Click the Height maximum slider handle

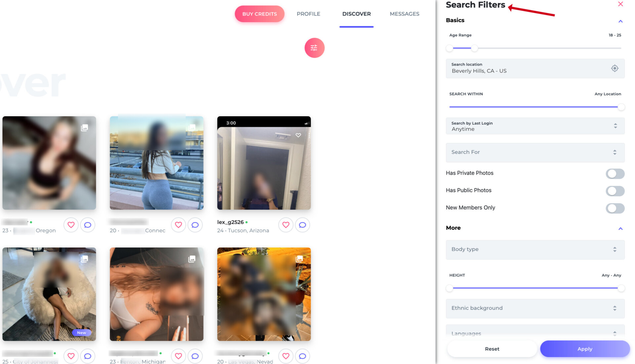pos(621,288)
